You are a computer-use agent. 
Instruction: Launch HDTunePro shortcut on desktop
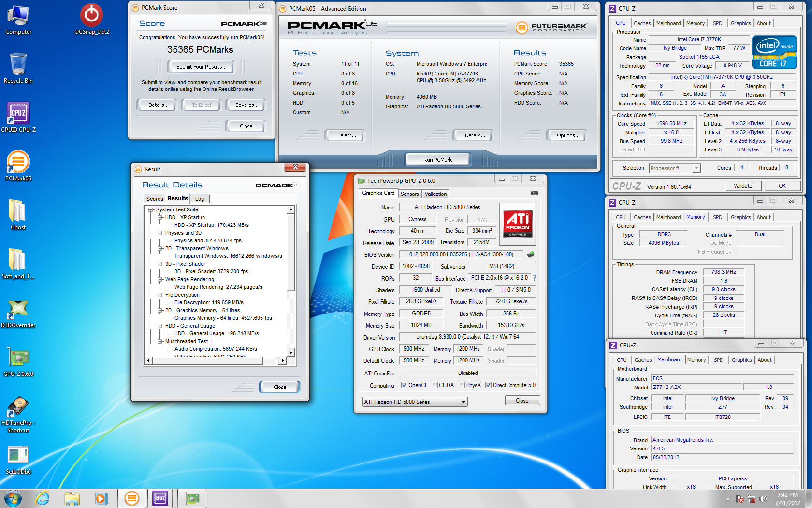point(18,414)
